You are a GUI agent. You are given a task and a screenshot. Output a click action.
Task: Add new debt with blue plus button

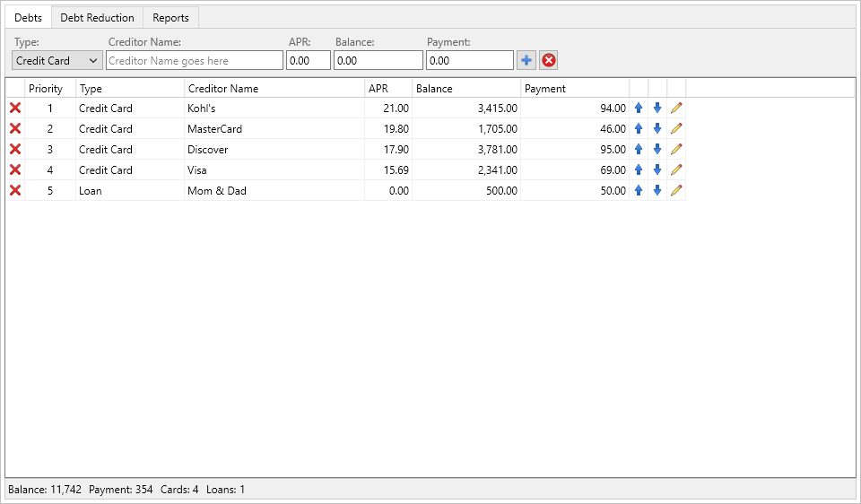[526, 60]
